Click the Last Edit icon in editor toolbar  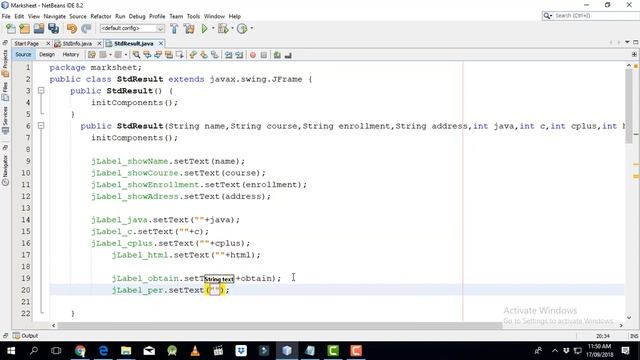click(92, 55)
